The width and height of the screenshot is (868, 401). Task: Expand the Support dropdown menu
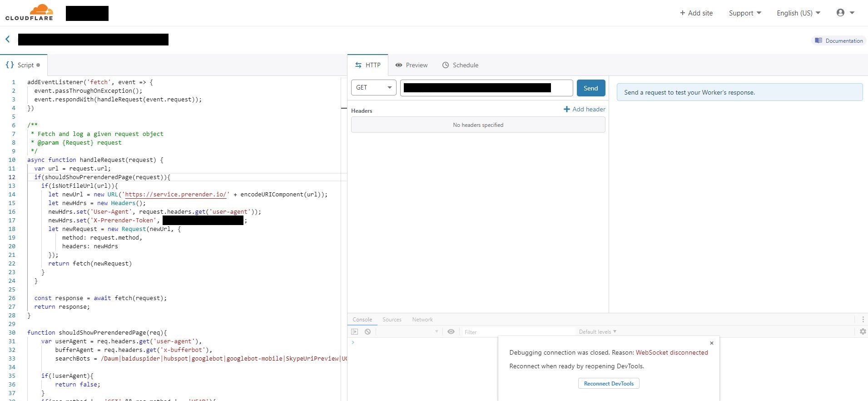(x=745, y=13)
